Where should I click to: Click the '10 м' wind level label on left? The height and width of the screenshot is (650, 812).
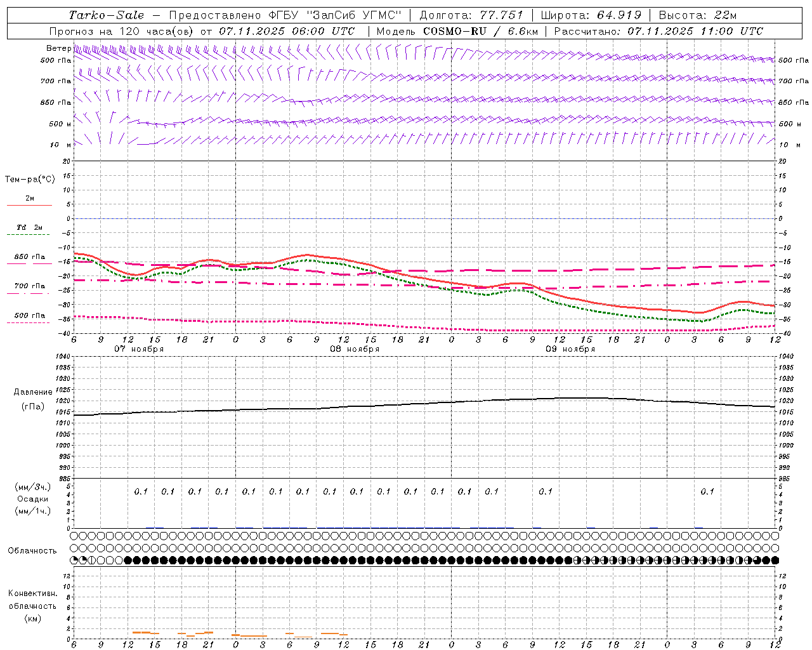point(60,145)
